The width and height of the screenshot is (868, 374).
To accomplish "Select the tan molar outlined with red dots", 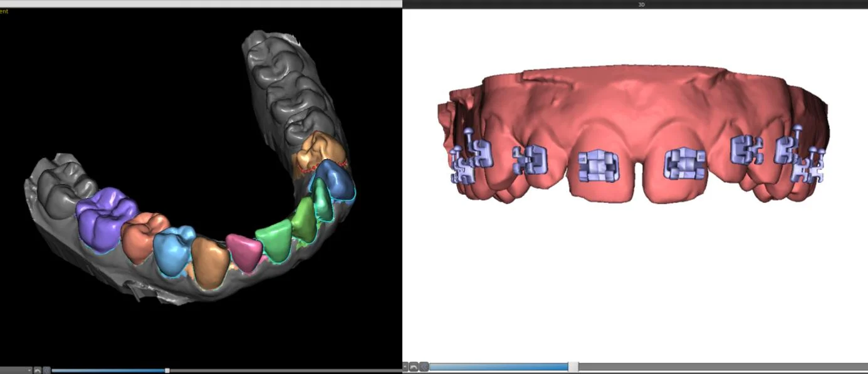I will click(x=320, y=152).
